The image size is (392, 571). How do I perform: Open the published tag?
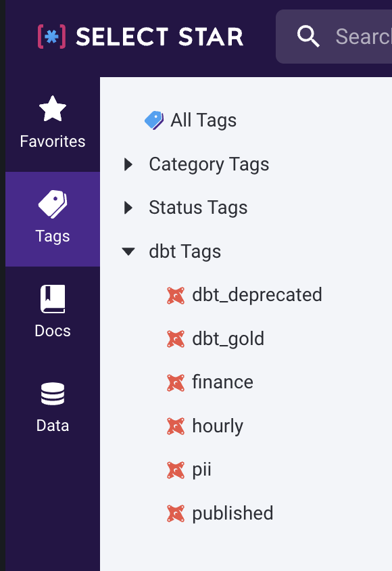click(x=232, y=513)
